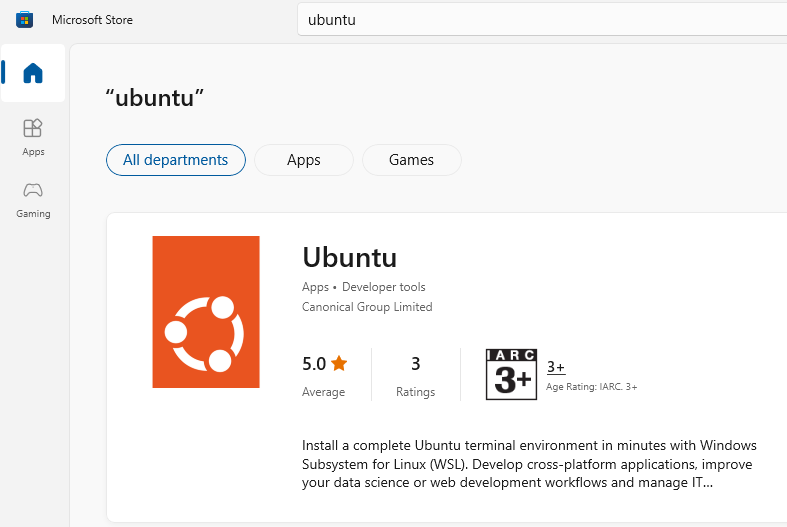
Task: Select the All departments filter
Action: coord(176,160)
